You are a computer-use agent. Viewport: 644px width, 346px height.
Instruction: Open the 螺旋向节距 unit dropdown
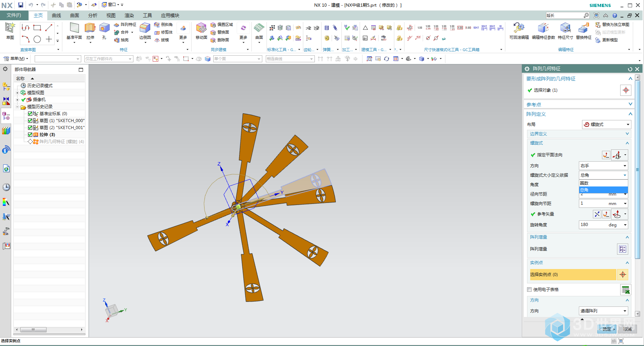(625, 204)
